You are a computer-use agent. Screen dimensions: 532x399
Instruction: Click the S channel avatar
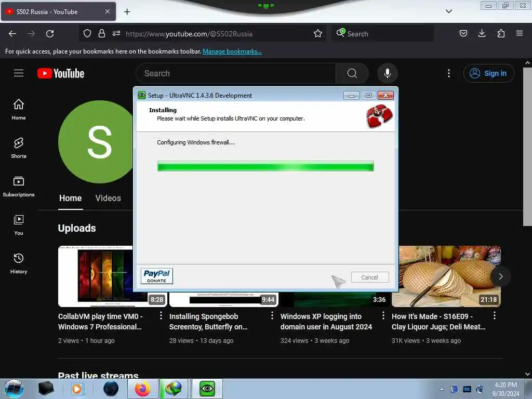[x=96, y=142]
